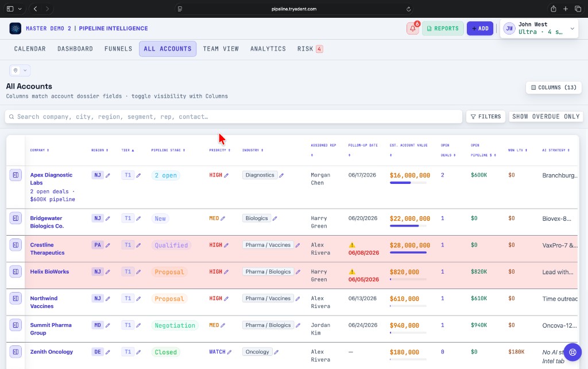The image size is (588, 369).
Task: Reload the page in the browser
Action: (x=408, y=9)
